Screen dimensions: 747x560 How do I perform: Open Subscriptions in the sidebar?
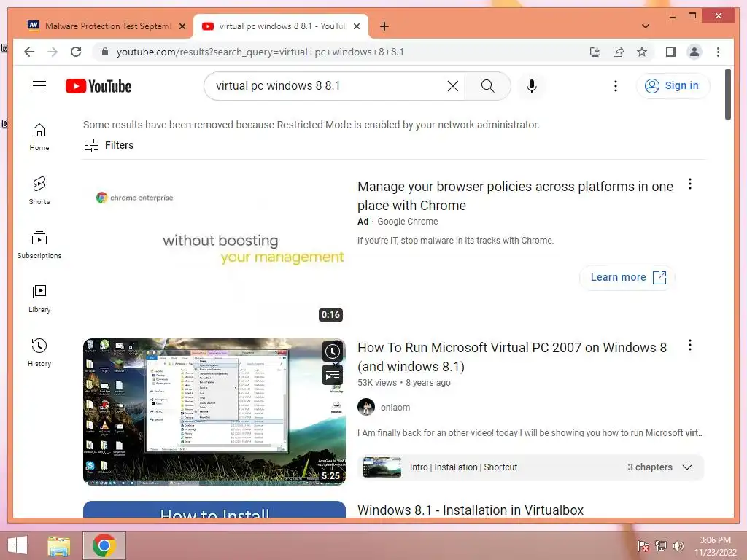click(39, 245)
